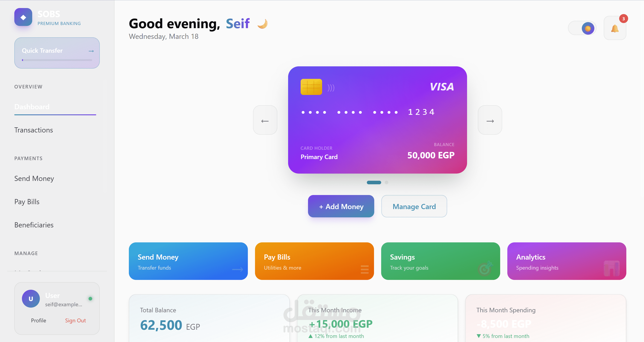Click the user avatar circle
This screenshot has height=342, width=644.
click(31, 299)
